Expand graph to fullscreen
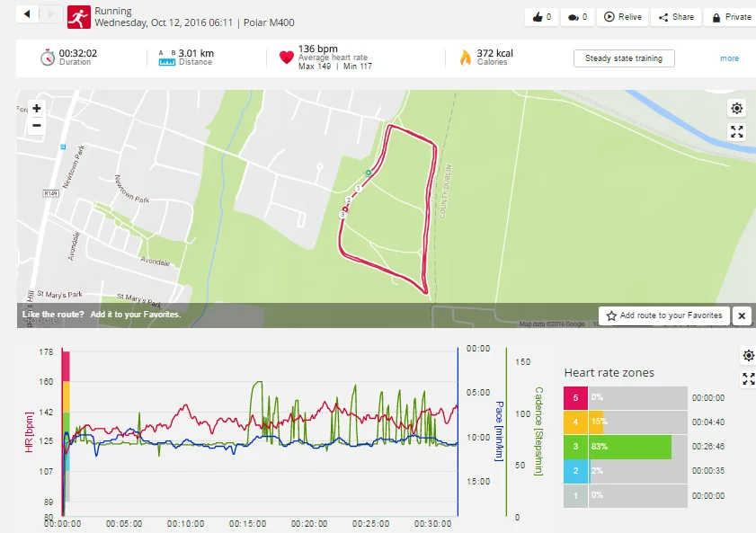 click(748, 379)
